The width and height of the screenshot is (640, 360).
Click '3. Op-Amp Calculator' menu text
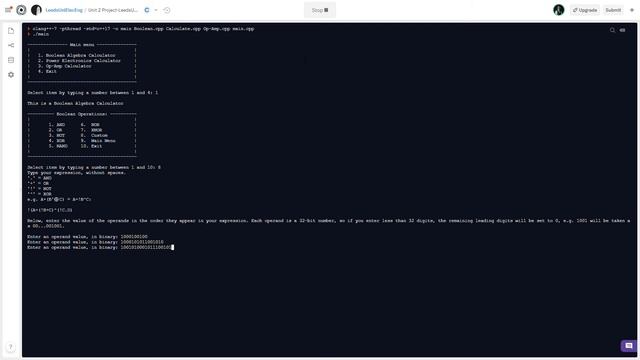(x=64, y=66)
